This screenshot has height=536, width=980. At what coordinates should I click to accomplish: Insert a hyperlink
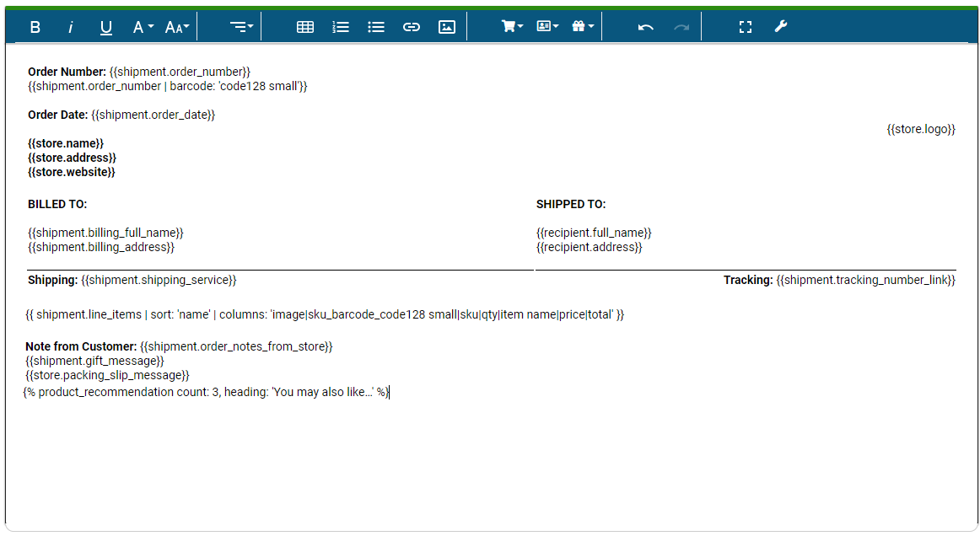coord(412,27)
